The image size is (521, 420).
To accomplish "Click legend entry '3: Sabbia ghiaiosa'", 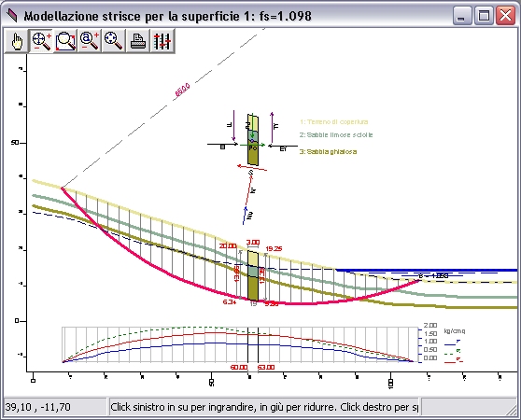I will pyautogui.click(x=329, y=152).
